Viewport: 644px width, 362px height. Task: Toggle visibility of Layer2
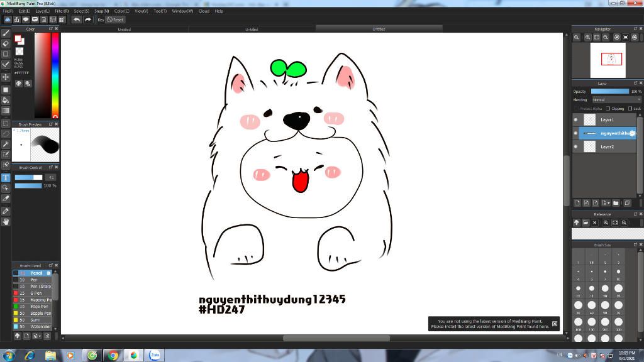[576, 146]
